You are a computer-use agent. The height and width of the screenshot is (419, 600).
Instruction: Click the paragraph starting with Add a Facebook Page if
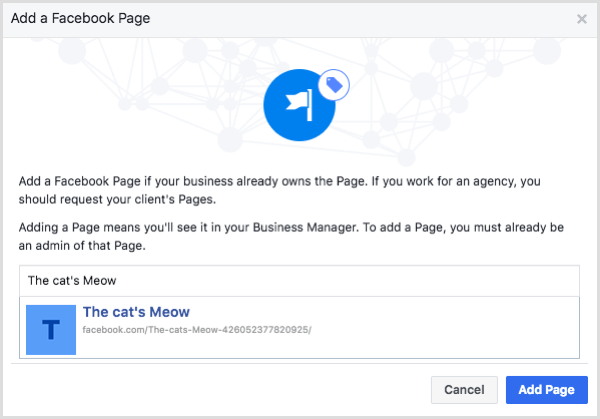(x=280, y=190)
